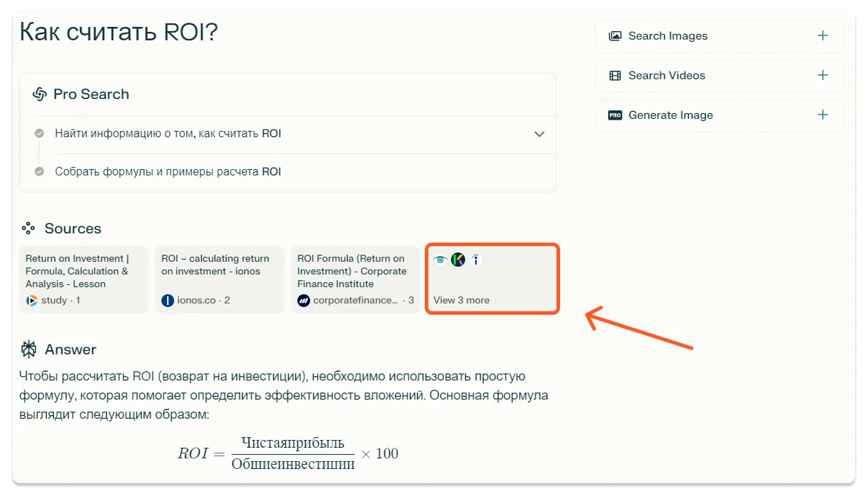Screen dimensions: 868x493
Task: Click the Search Images camera icon
Action: [615, 35]
